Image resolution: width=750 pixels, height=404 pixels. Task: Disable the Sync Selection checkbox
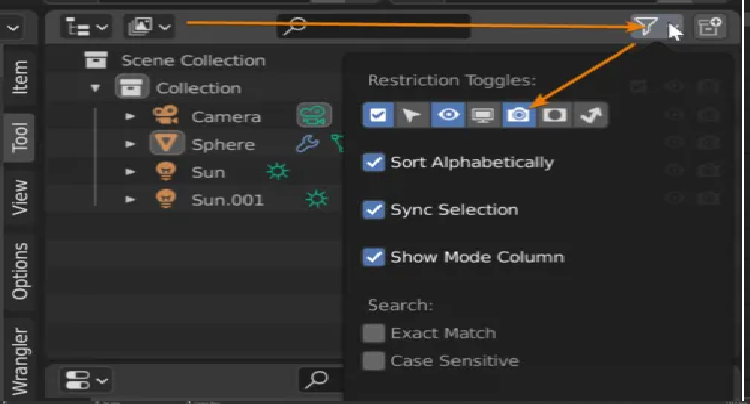point(375,210)
